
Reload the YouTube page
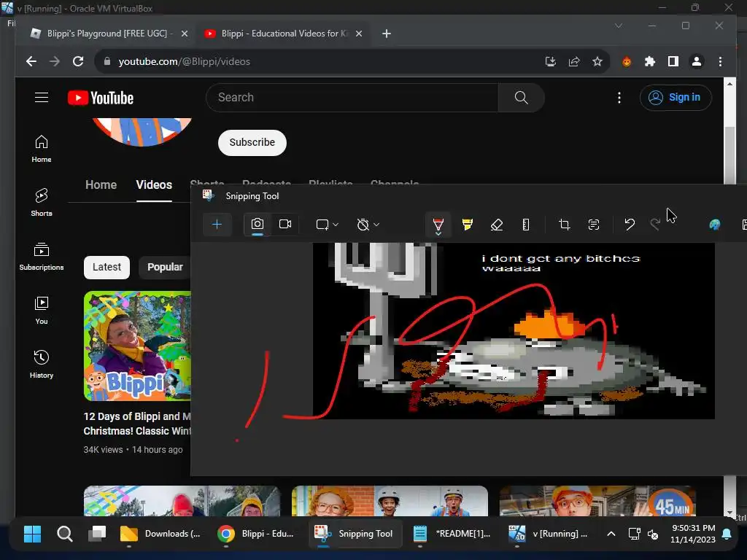pos(78,61)
